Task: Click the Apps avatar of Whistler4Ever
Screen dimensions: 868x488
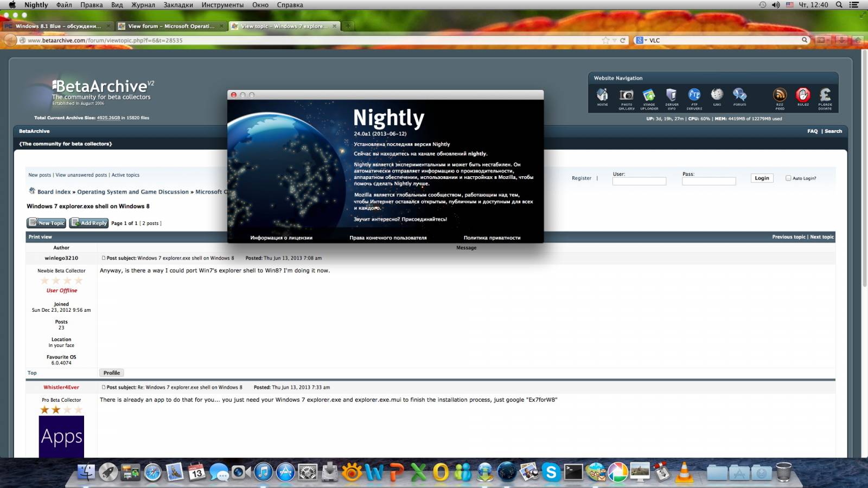Action: (61, 436)
